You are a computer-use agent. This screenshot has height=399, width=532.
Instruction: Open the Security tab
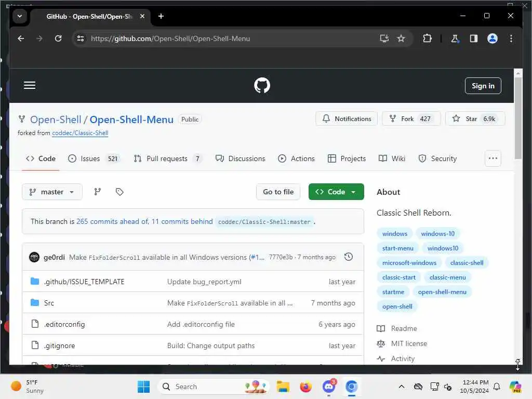coord(437,158)
